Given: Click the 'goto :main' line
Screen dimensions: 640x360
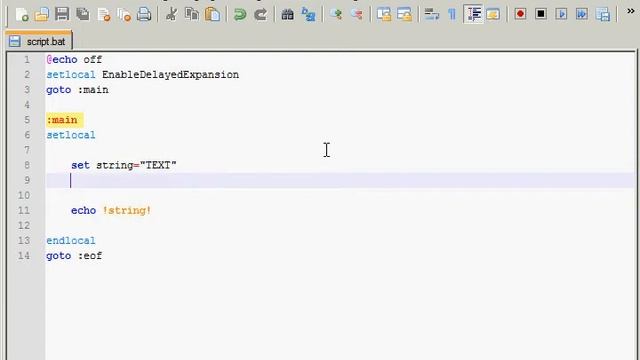Looking at the screenshot, I should coord(78,90).
